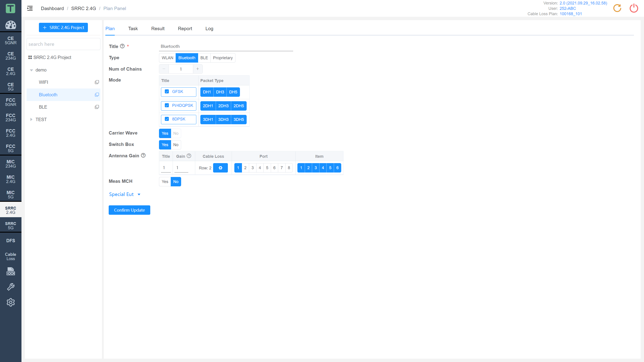Click Confirm Update button
This screenshot has height=362, width=644.
130,210
